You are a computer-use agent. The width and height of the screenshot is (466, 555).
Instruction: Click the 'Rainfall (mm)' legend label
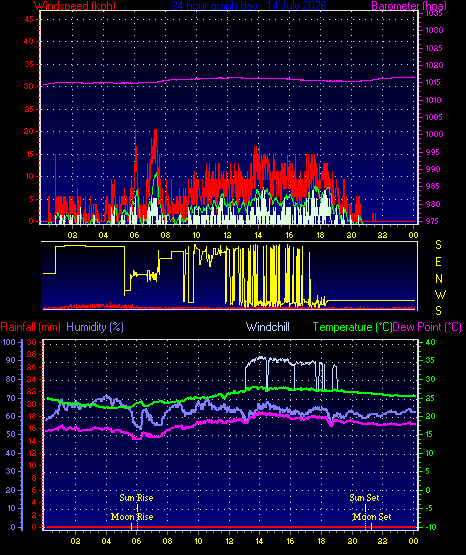(x=30, y=327)
